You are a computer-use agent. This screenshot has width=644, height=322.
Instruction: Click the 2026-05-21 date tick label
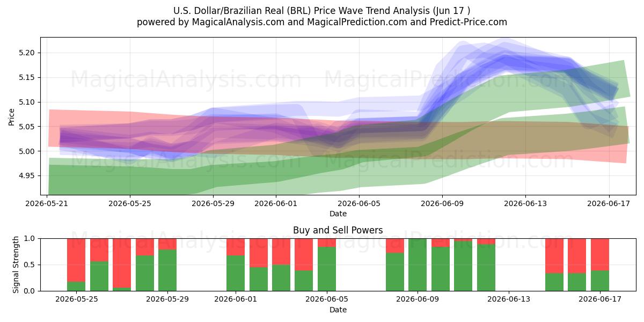click(x=47, y=204)
